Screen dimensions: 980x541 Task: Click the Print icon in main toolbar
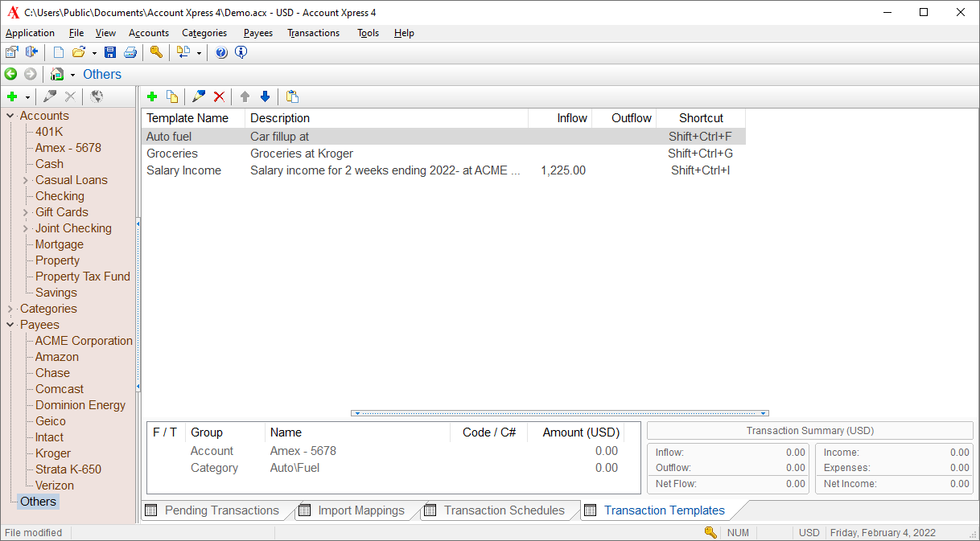[130, 52]
